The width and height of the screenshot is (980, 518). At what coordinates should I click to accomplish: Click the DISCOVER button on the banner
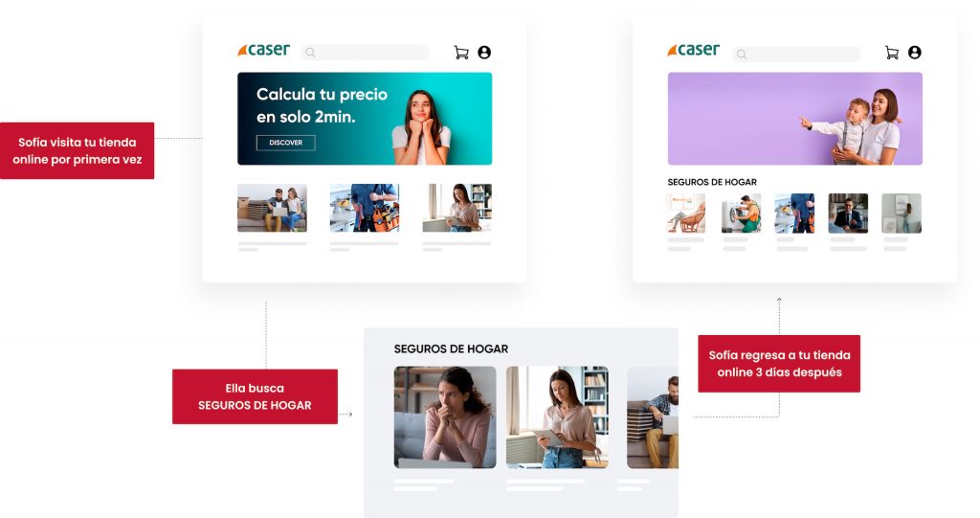285,143
